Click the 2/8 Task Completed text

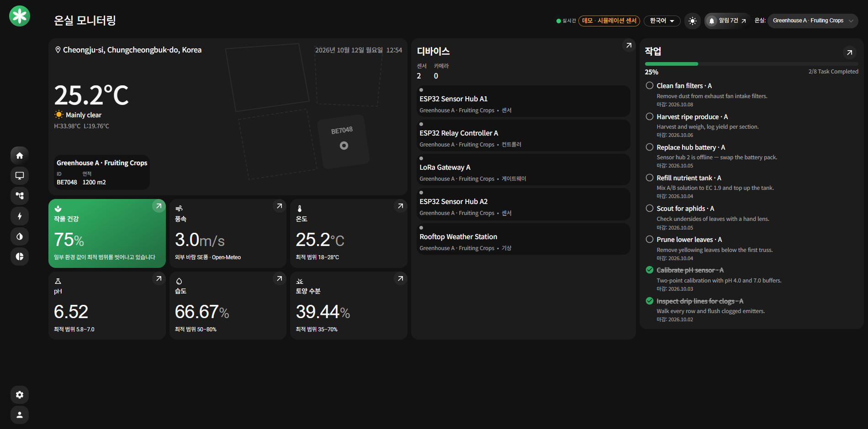(x=833, y=72)
